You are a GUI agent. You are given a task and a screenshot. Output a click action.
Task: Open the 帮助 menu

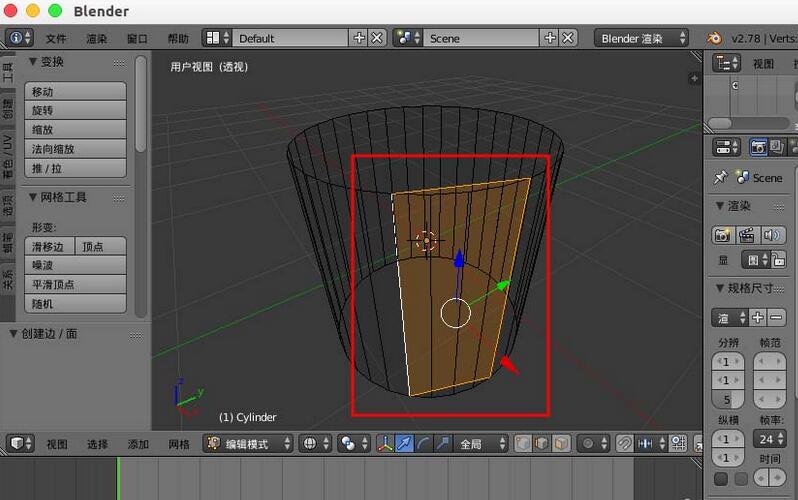click(x=178, y=39)
